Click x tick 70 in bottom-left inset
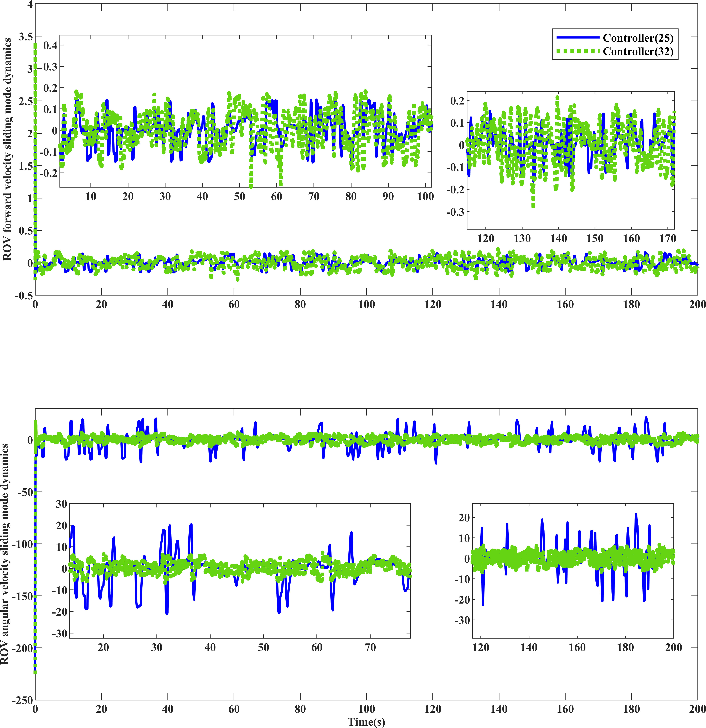The image size is (706, 728). point(370,647)
